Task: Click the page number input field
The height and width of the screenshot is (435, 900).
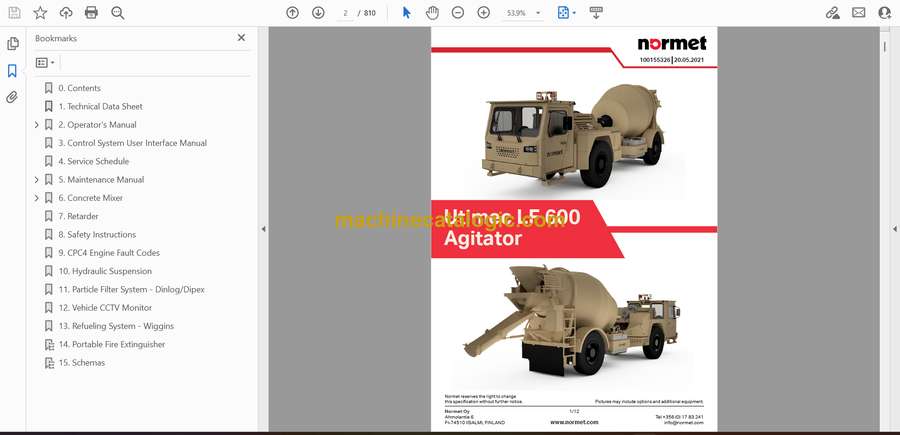Action: [x=346, y=13]
